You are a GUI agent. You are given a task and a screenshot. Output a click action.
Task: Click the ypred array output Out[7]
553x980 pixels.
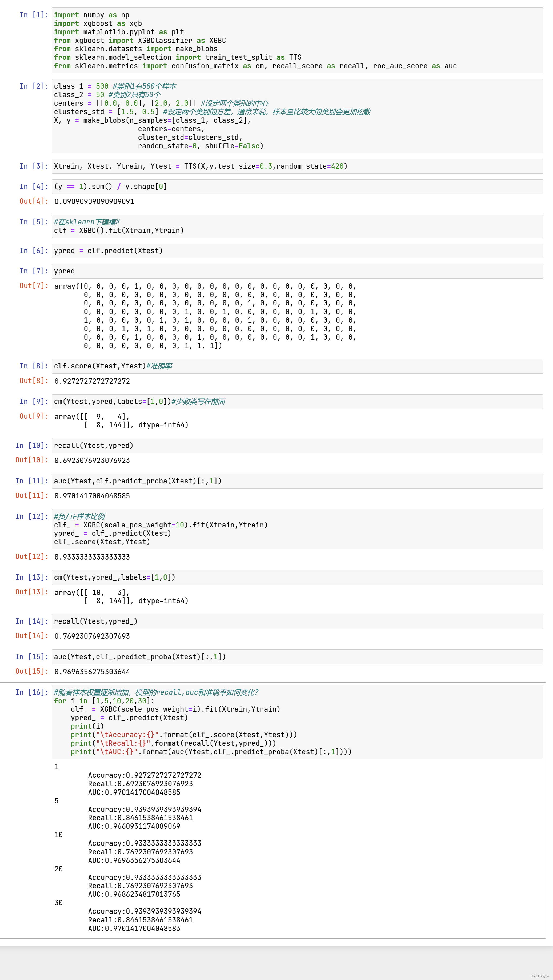coord(205,316)
